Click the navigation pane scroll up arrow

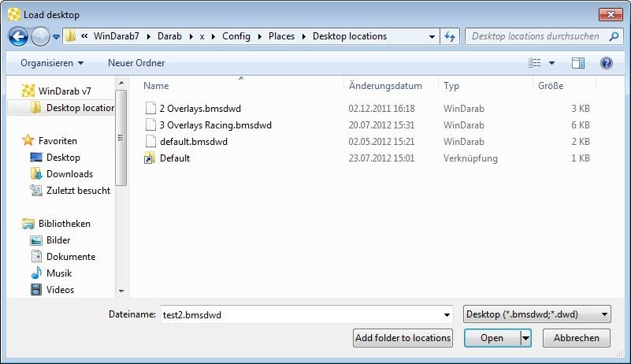coord(121,83)
